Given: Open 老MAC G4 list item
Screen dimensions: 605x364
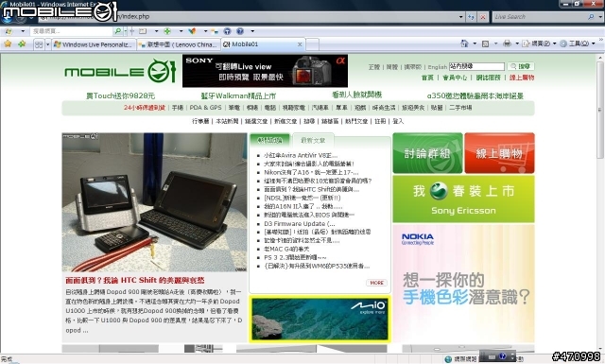Looking at the screenshot, I should point(286,249).
